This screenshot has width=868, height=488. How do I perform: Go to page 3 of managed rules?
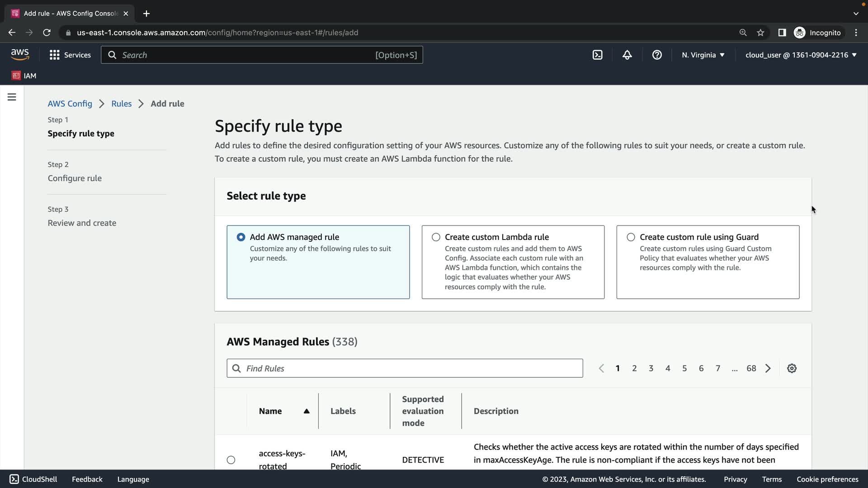651,368
